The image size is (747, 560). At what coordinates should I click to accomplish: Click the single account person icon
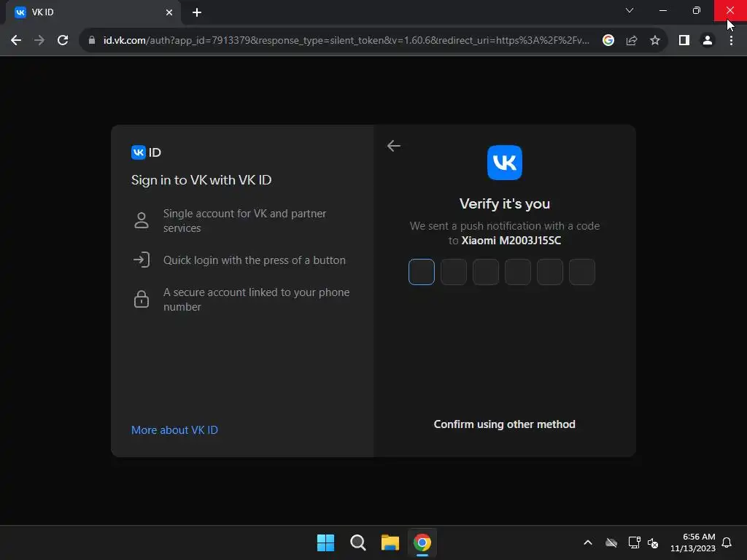tap(142, 220)
